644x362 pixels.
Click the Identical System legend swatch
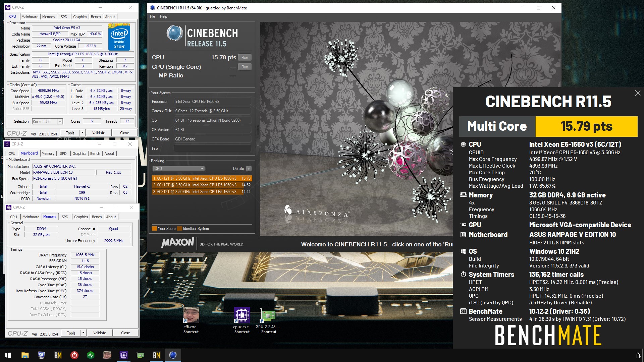coord(179,229)
